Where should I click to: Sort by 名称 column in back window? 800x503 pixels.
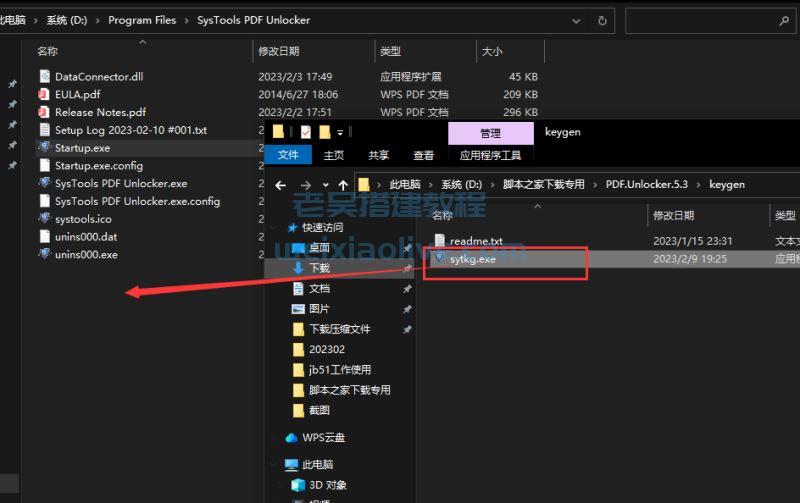(47, 52)
